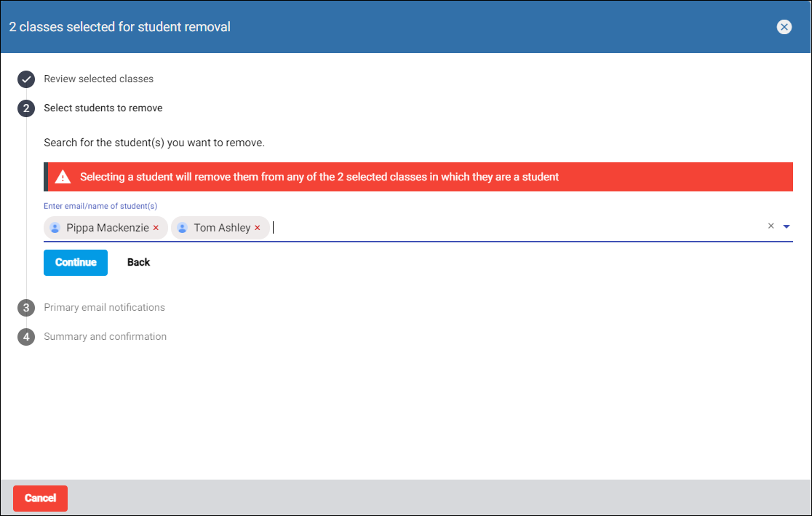Click 'Enter email/name of student(s)' label

pos(100,206)
